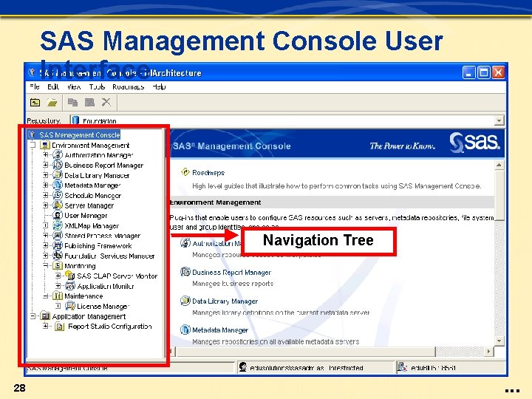Click the Data Library Manager tree icon
Screen dimensions: 532x399
pos(58,175)
